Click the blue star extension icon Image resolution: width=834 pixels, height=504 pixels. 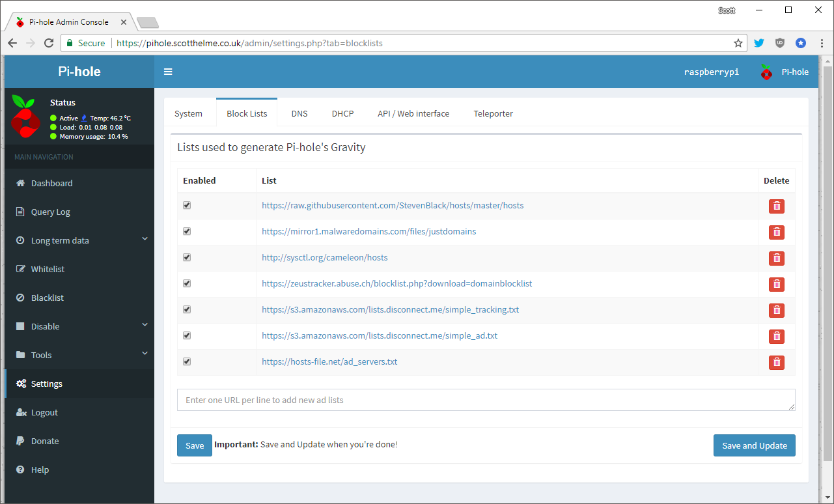point(801,43)
